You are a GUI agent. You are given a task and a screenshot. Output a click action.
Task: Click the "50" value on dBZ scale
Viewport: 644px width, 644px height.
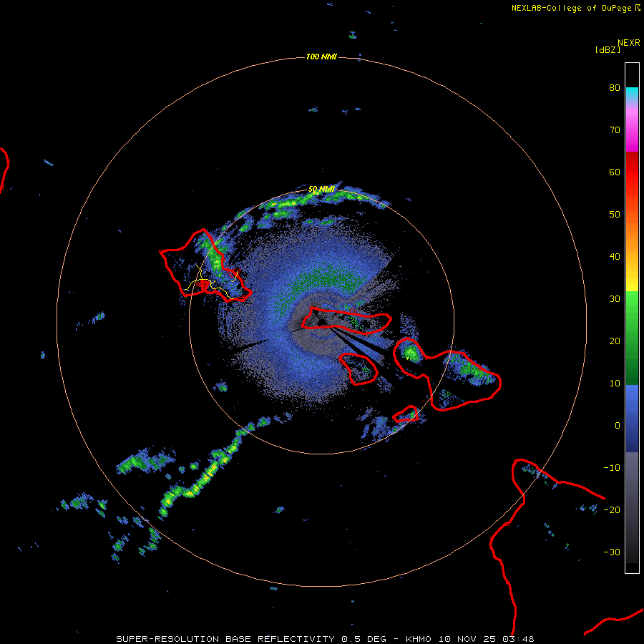pyautogui.click(x=615, y=215)
